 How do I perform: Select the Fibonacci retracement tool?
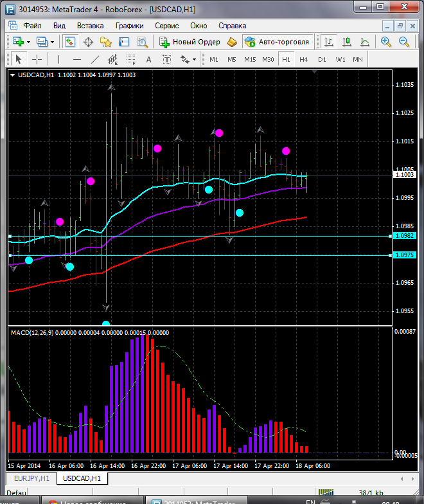(x=132, y=59)
